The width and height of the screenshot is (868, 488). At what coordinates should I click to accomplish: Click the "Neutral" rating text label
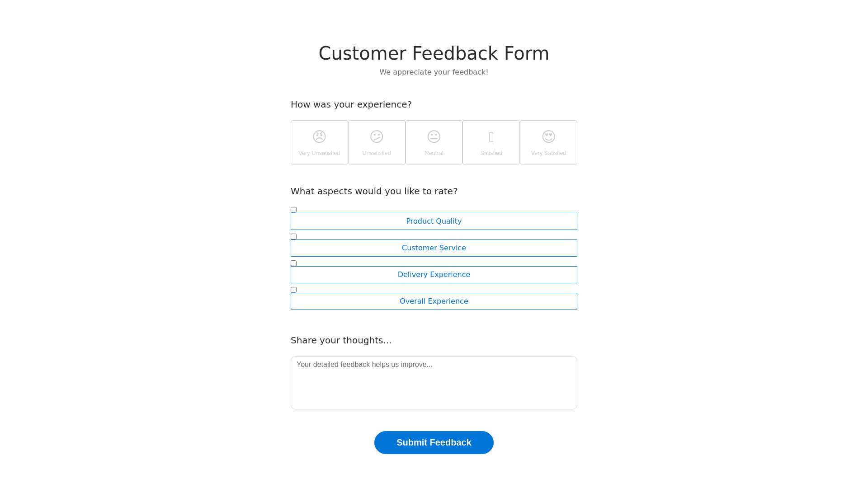coord(434,153)
